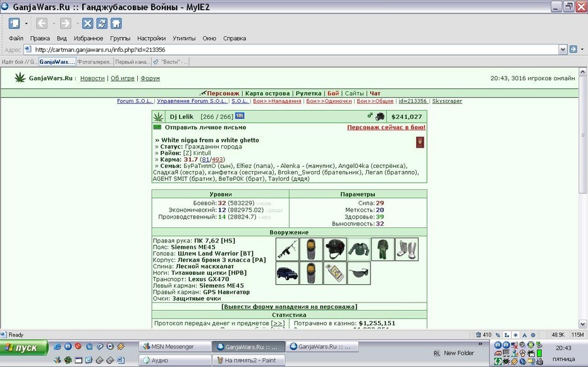Click the passport icon in the profile box
Viewport: 588px width, 367px height.
pyautogui.click(x=420, y=142)
